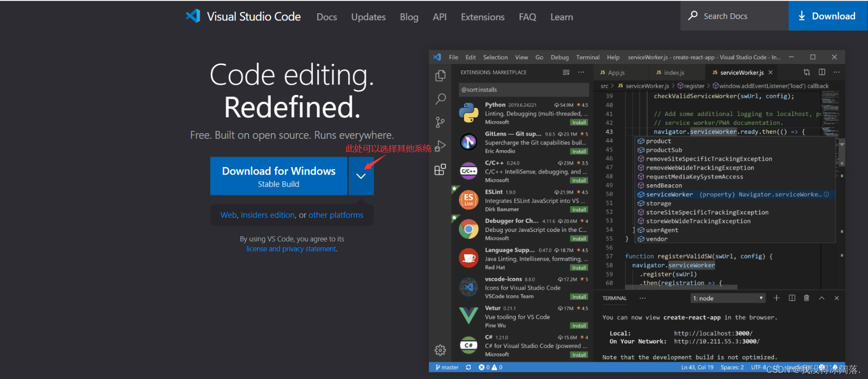Close the terminal panel
The height and width of the screenshot is (379, 868).
837,298
